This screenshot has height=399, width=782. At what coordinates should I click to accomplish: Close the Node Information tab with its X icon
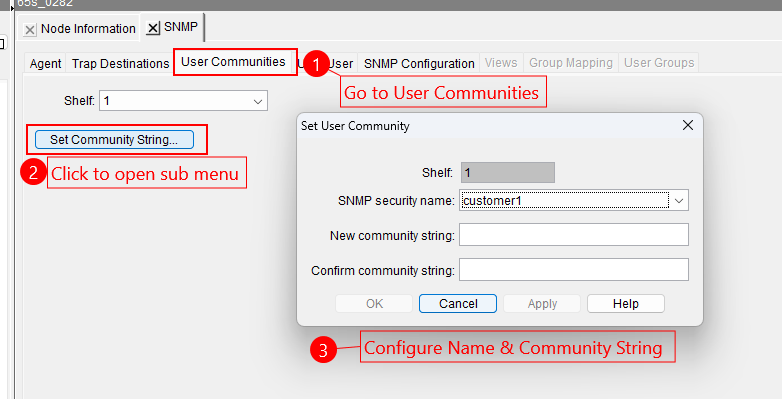tap(30, 30)
